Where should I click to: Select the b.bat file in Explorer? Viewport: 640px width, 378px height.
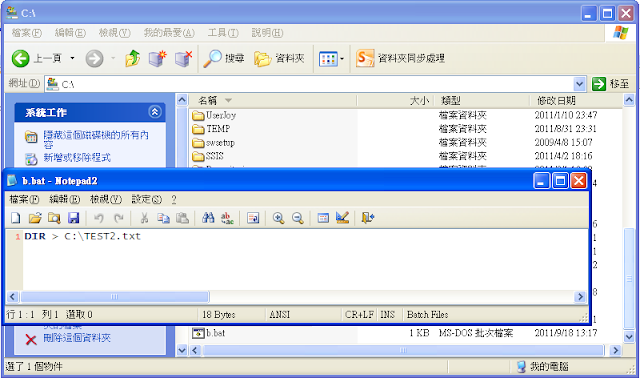pos(209,333)
